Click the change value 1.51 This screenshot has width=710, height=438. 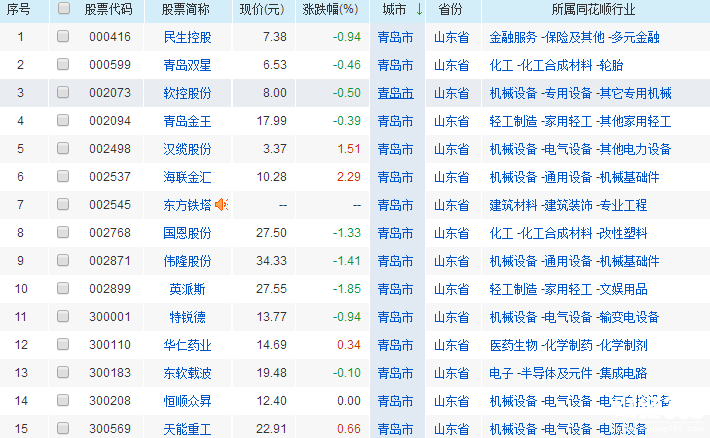(349, 149)
